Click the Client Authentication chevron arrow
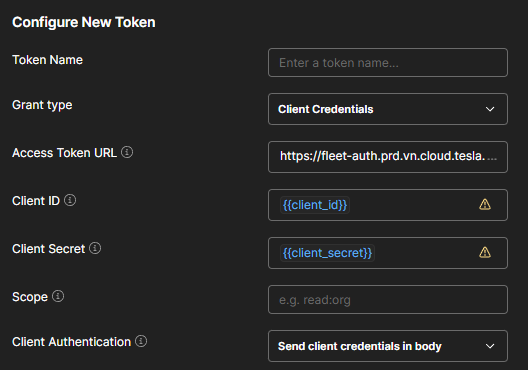 pos(490,346)
